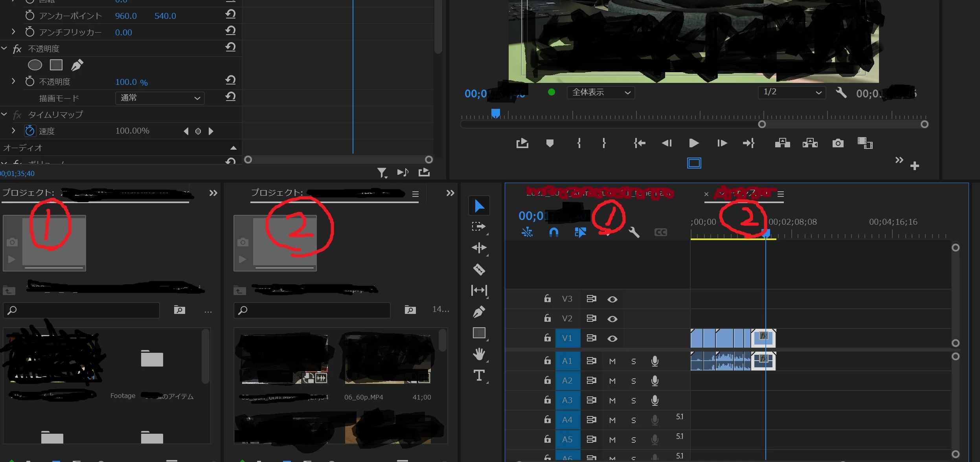Choose the Track Select Forward tool
Screen dimensions: 980x462
click(479, 227)
